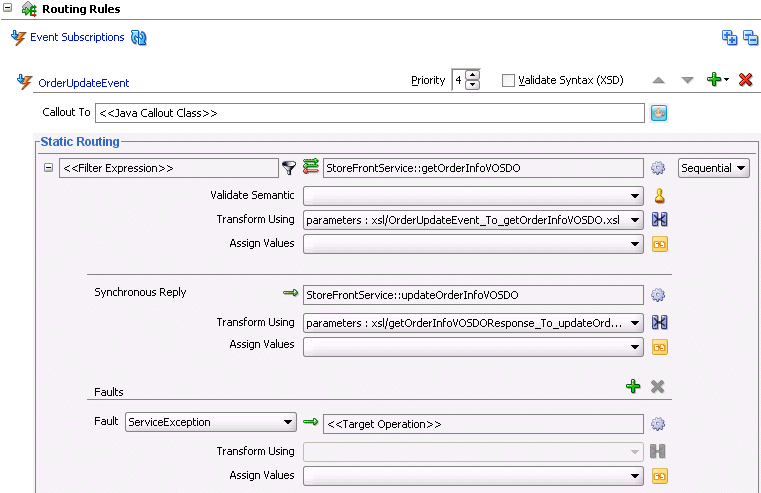Click the Faults section label
Screen dimensions: 761x493
[x=109, y=392]
